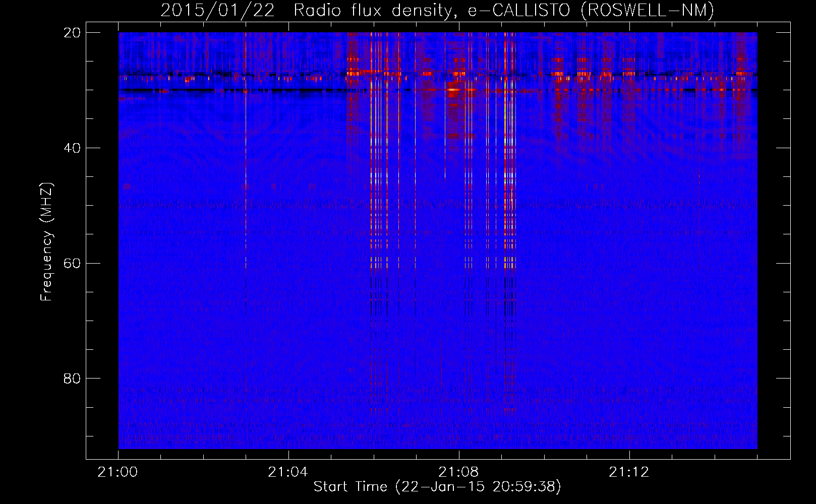Click the 60 frequency tick label

(72, 264)
